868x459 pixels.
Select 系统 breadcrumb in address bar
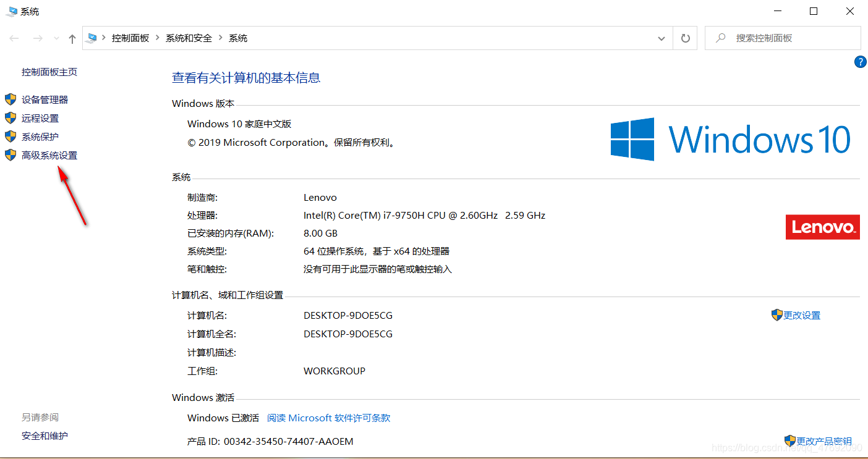238,38
